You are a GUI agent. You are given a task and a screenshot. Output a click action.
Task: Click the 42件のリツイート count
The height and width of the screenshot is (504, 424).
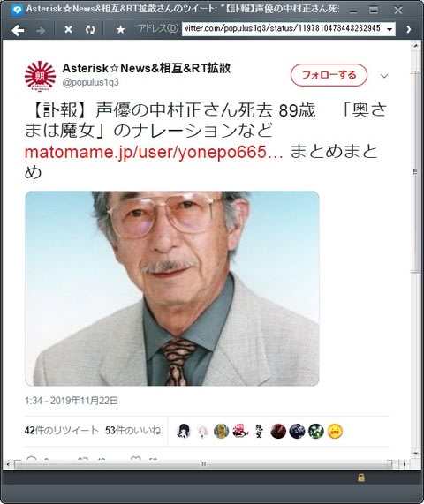click(x=62, y=431)
